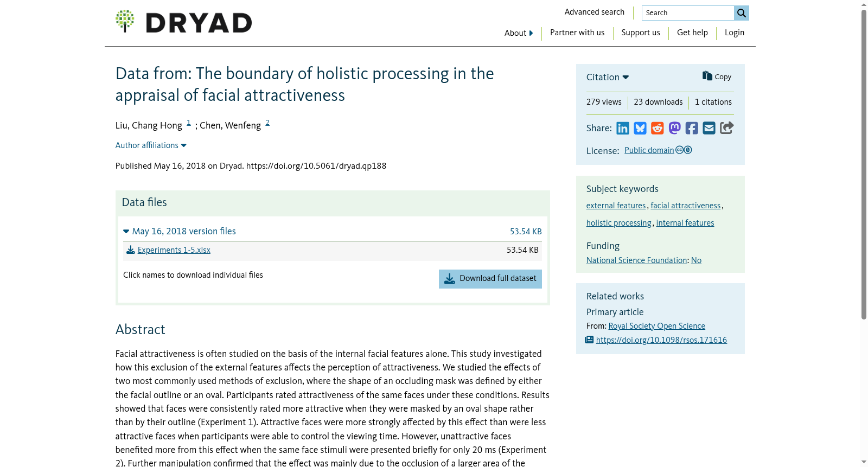The height and width of the screenshot is (467, 868).
Task: Open the About menu
Action: tap(519, 33)
